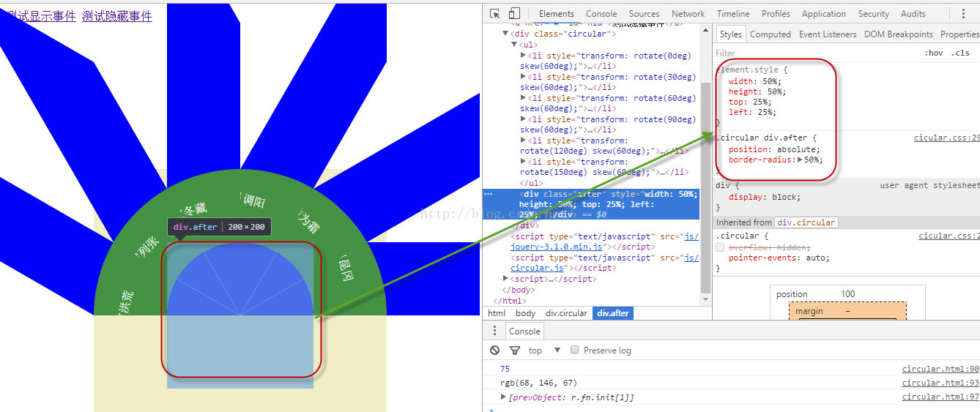Click the 测试显示事件 link
Viewport: 980px width, 412px height.
40,15
